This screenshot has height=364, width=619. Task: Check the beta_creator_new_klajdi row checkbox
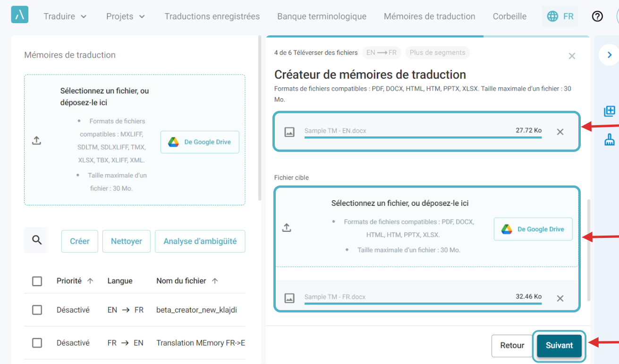(37, 310)
